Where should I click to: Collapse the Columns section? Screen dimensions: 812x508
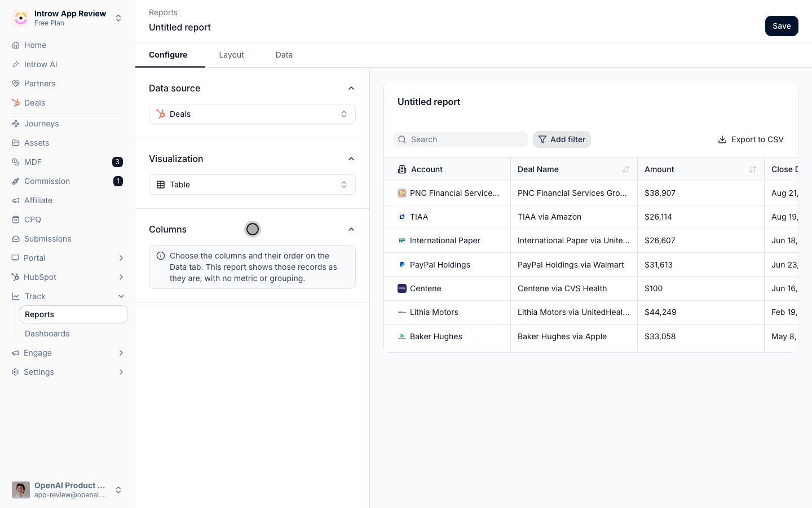351,229
